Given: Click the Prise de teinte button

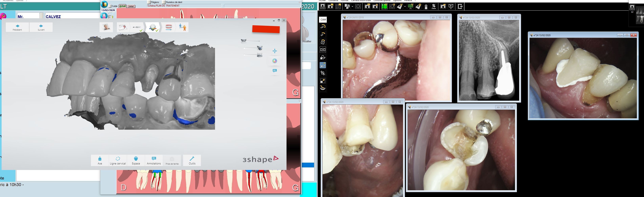Looking at the screenshot, I should point(172,160).
